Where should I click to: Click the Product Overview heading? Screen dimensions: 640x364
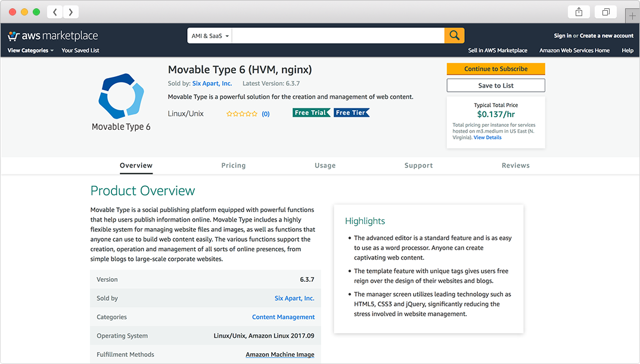click(x=142, y=191)
